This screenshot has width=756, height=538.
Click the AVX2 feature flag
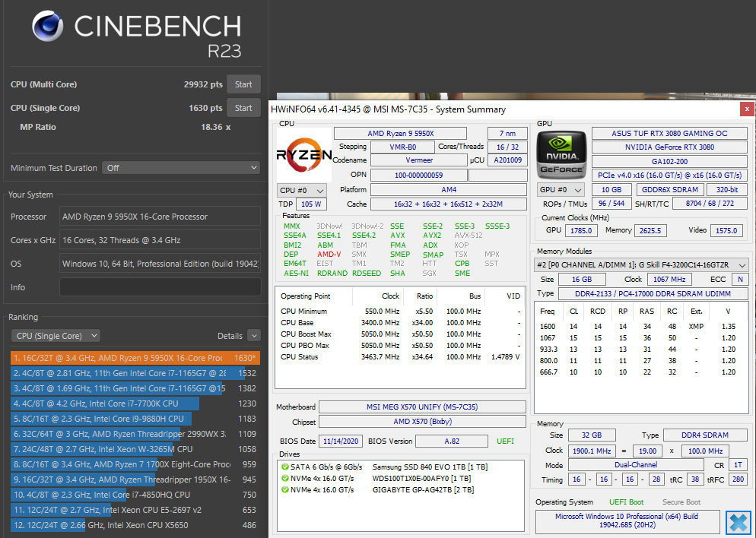point(432,236)
